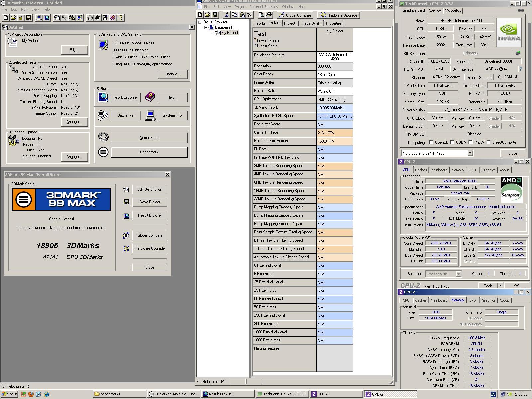Open Processor #1 selection dropdown in CPU-Z
The height and width of the screenshot is (399, 532).
point(458,274)
